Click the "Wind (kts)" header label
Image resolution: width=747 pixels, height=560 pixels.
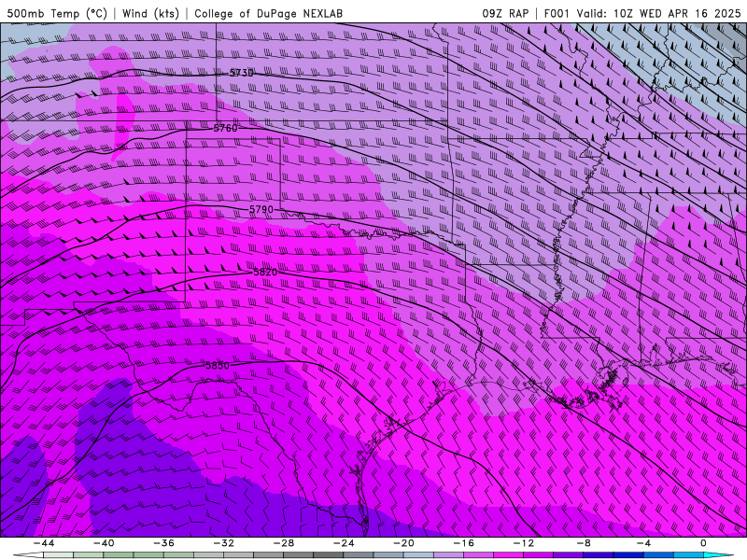click(x=150, y=14)
